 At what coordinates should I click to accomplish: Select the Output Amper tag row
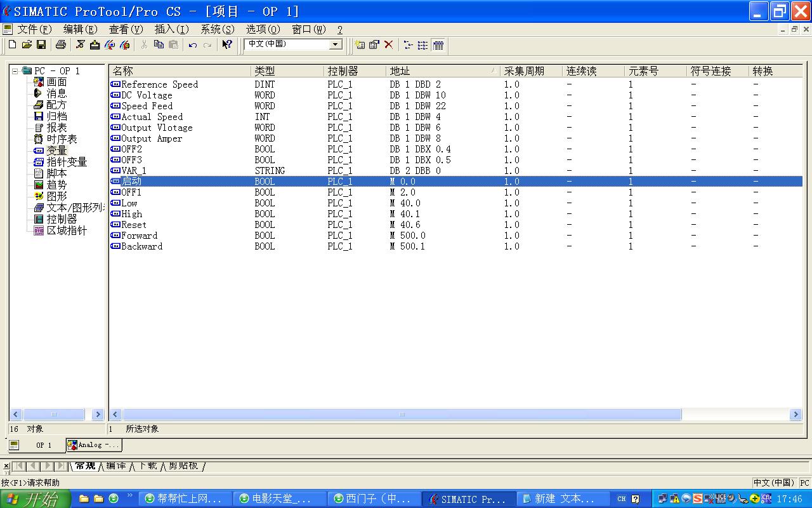pos(455,138)
